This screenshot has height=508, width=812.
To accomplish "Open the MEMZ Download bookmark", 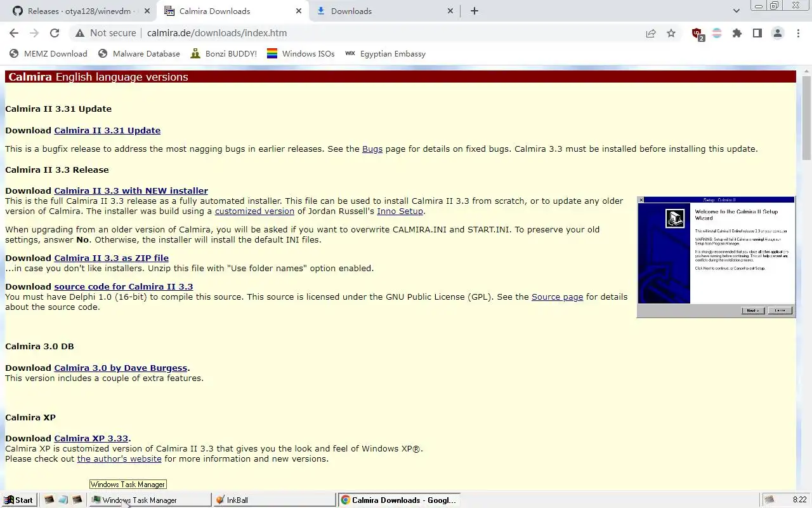I will click(x=49, y=54).
